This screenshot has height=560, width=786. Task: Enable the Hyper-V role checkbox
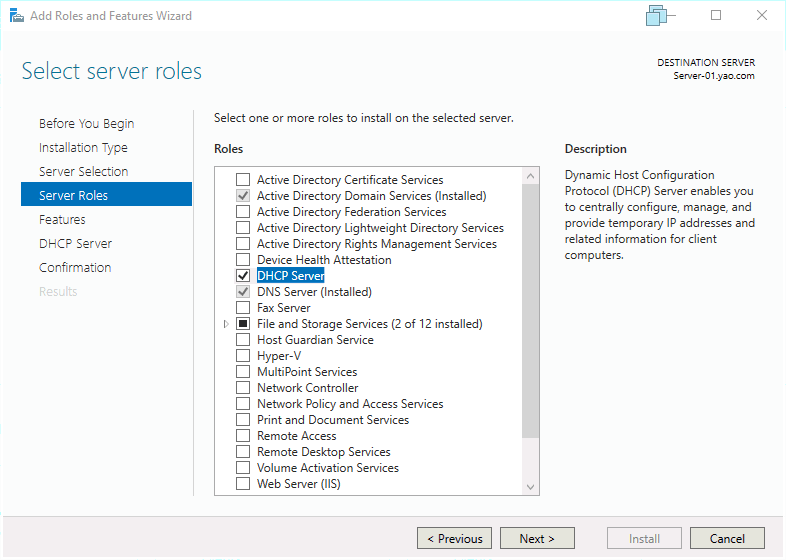(243, 356)
